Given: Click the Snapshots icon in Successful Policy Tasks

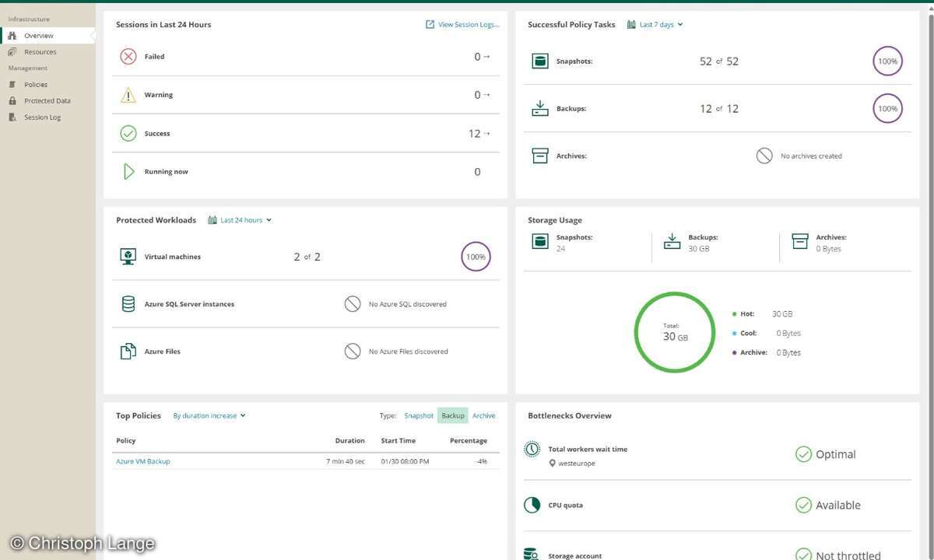Looking at the screenshot, I should click(x=540, y=61).
